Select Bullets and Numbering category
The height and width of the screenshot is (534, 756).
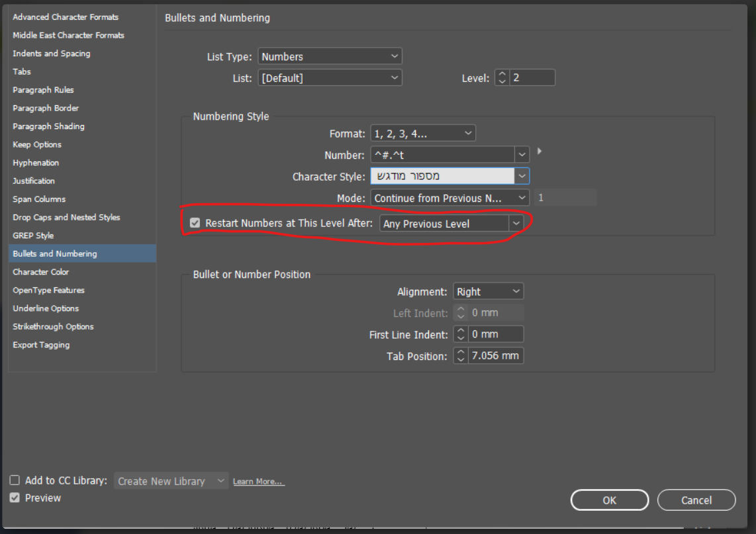point(83,253)
